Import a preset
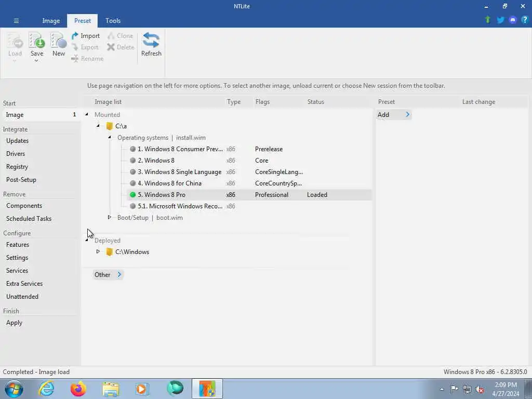The height and width of the screenshot is (399, 532). pos(86,36)
